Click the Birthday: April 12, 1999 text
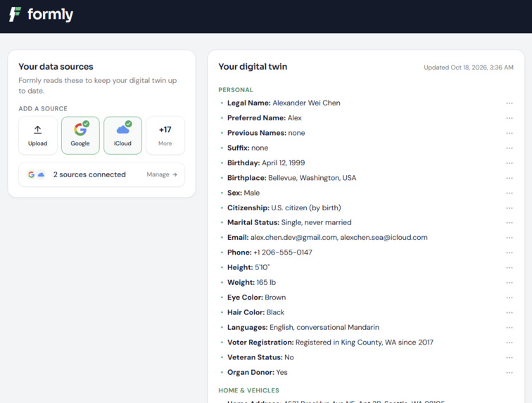This screenshot has width=532, height=403. pyautogui.click(x=266, y=163)
